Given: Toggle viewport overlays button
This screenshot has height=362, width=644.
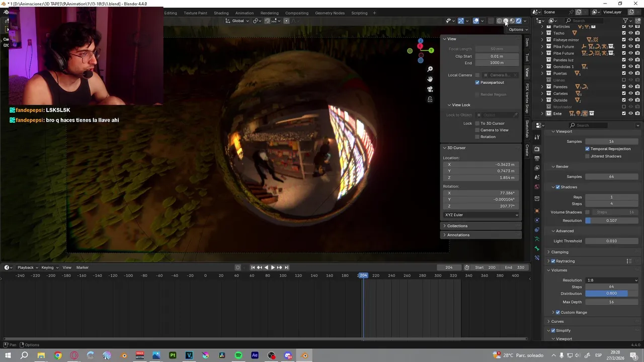Looking at the screenshot, I should pos(475,21).
